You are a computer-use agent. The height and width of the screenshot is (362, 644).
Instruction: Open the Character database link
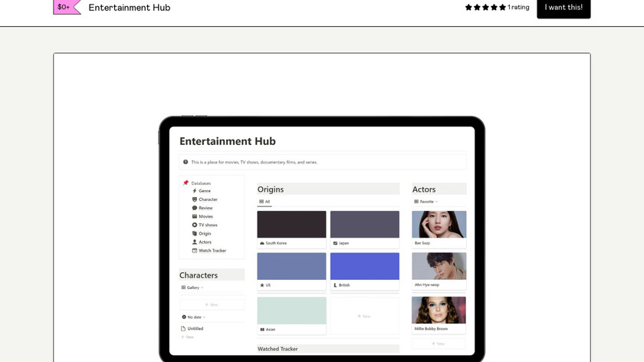coord(208,199)
